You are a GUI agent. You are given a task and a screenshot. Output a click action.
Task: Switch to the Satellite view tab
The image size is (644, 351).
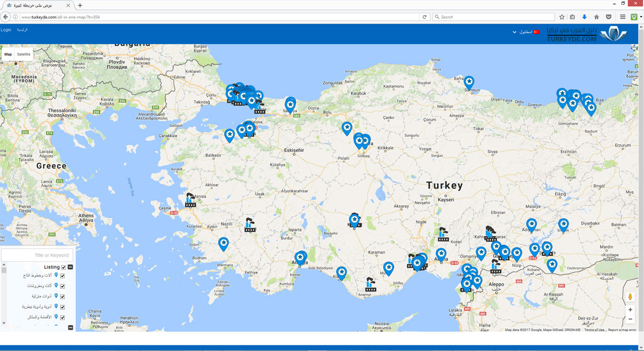pyautogui.click(x=24, y=54)
